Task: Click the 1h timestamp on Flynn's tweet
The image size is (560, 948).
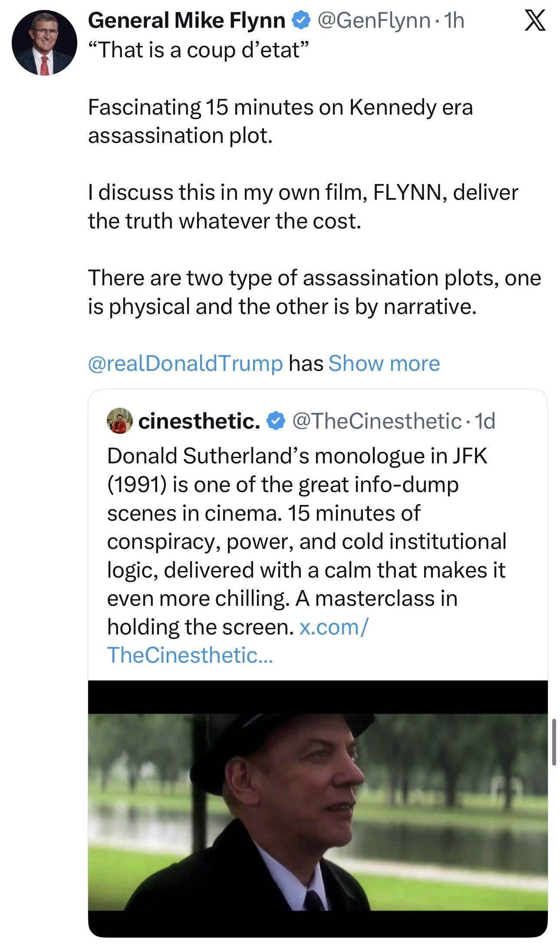Action: point(455,21)
